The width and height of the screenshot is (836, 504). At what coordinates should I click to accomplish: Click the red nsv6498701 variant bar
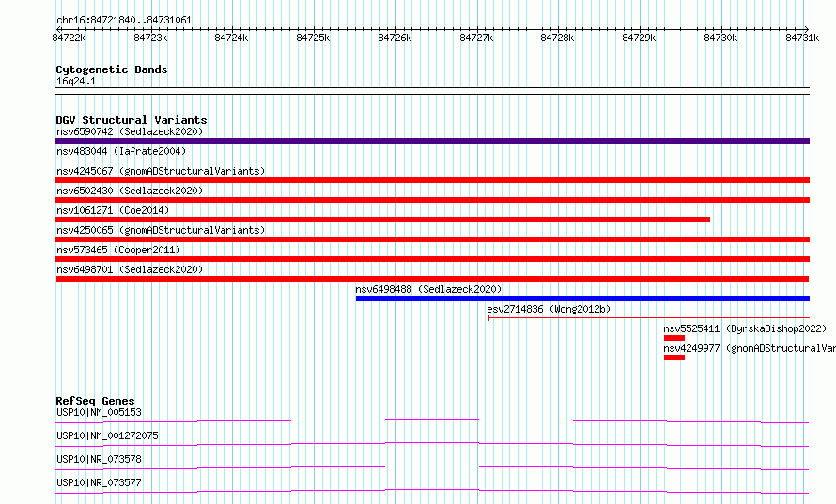(x=432, y=279)
